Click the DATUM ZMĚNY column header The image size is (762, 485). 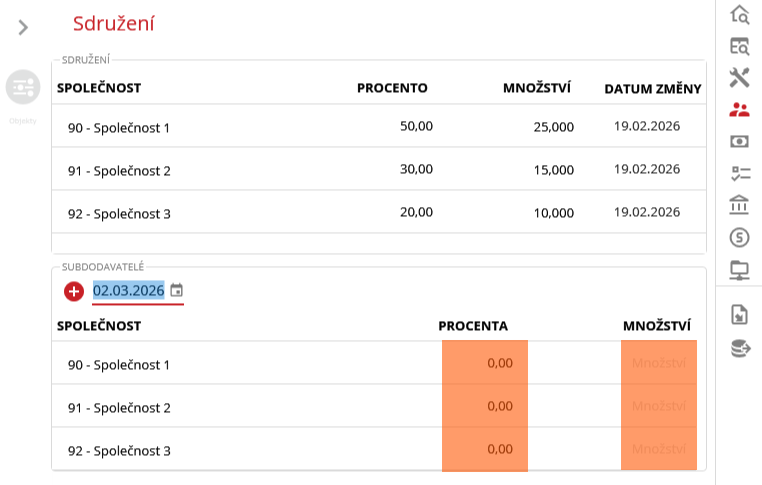(x=652, y=88)
